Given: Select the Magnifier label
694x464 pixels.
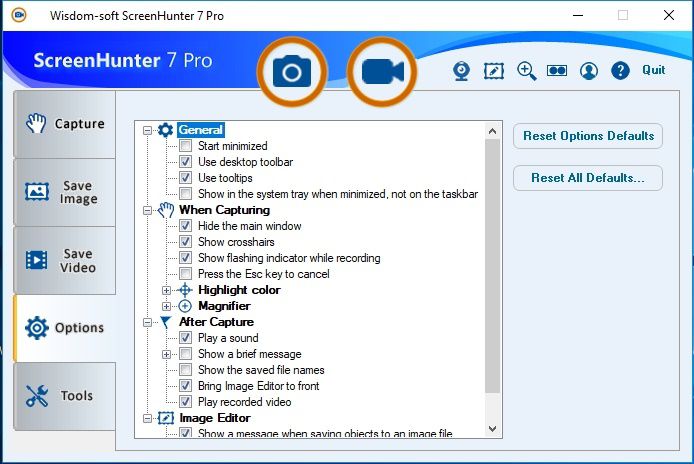Looking at the screenshot, I should click(x=224, y=306).
